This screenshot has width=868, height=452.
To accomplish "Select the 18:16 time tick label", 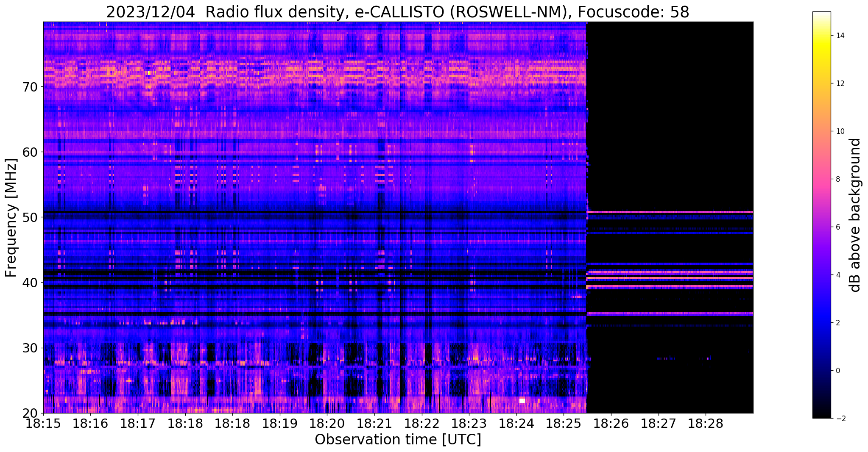I will point(91,424).
